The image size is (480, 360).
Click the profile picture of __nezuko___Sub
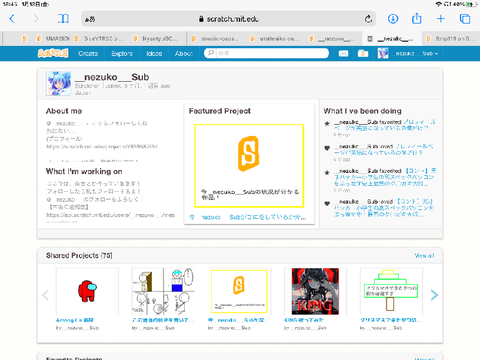pos(59,83)
